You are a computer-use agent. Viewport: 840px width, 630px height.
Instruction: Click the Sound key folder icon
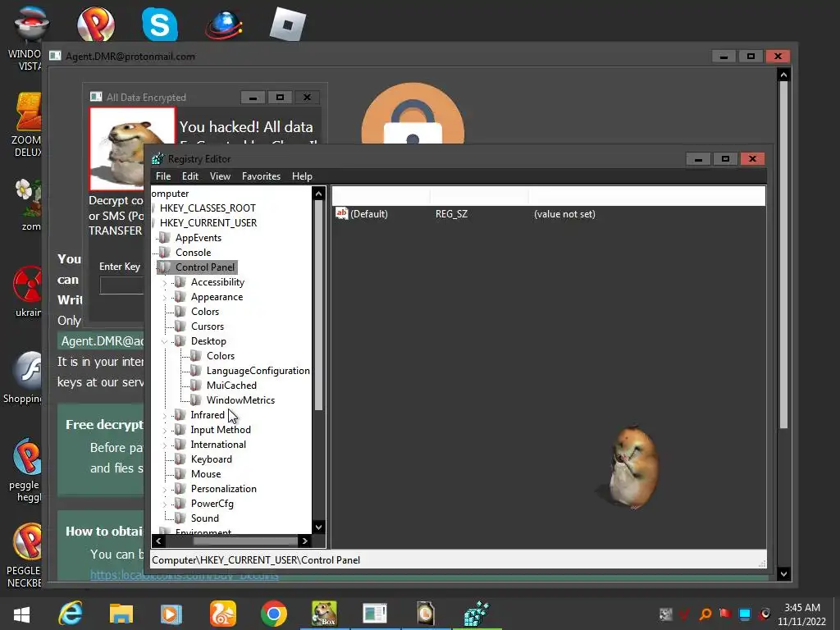click(180, 518)
